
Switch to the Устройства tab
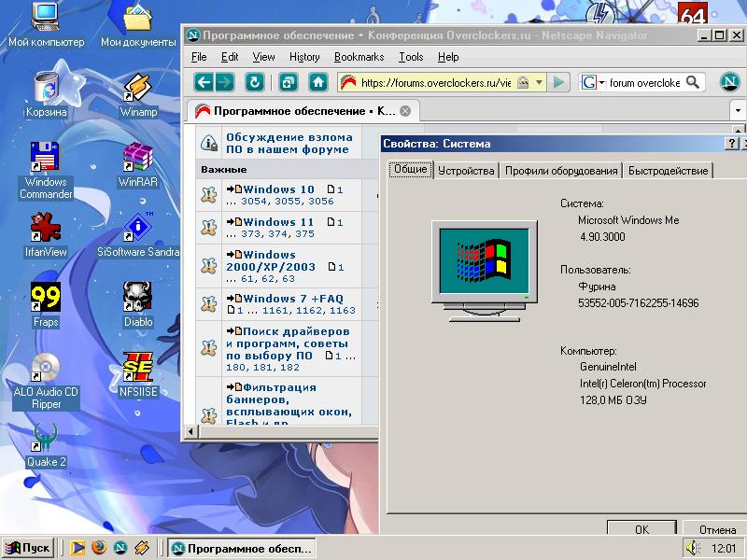[x=466, y=171]
